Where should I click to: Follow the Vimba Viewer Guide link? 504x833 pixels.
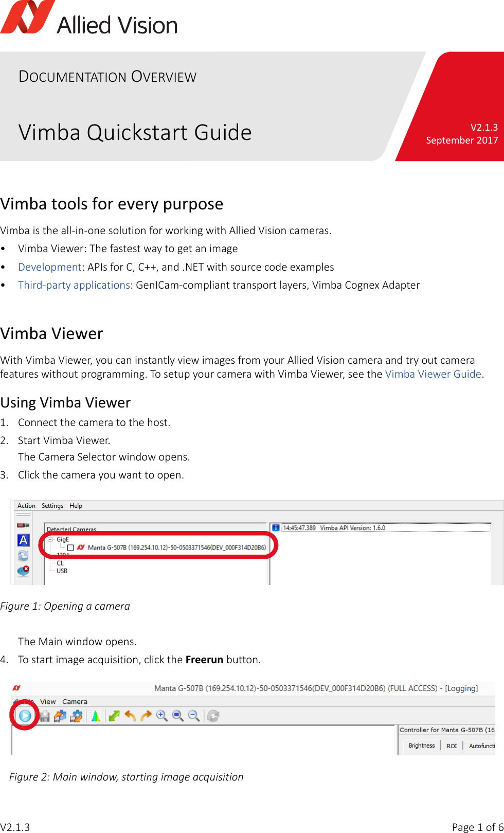(x=433, y=374)
